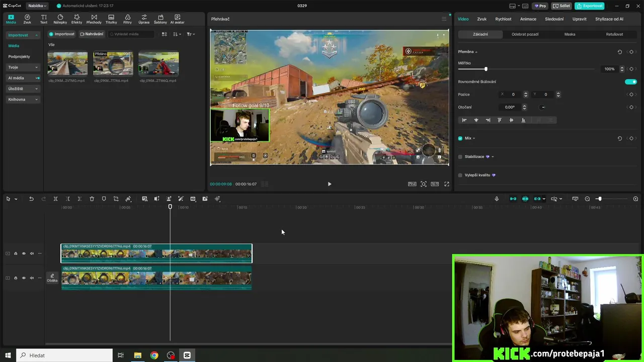Click the timeline zoom out magnifier

[x=587, y=199]
